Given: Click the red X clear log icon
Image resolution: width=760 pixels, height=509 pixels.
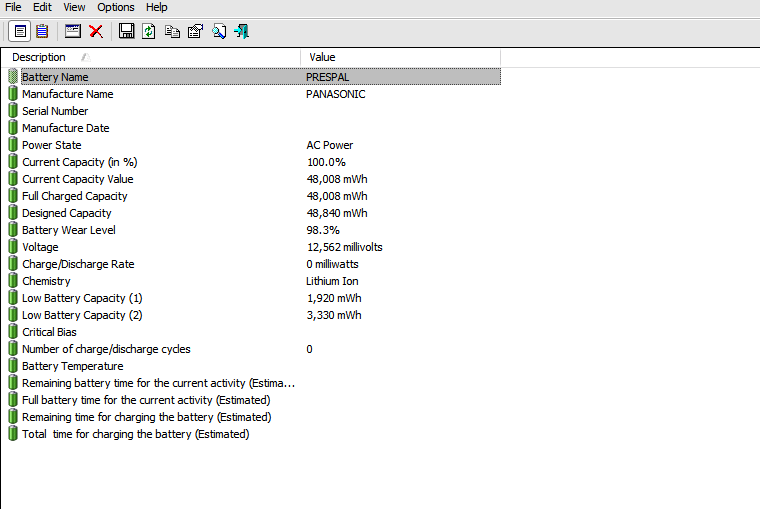Looking at the screenshot, I should [x=96, y=32].
